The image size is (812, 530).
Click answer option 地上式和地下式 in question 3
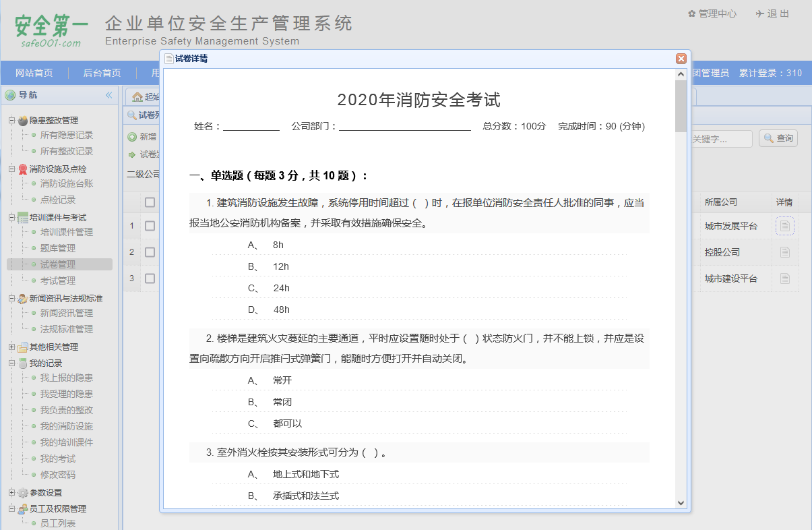(306, 474)
